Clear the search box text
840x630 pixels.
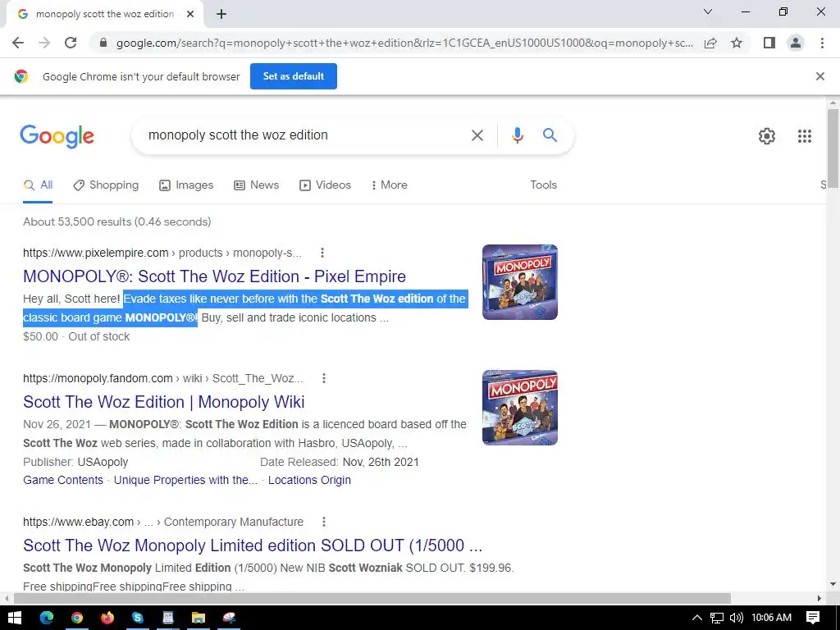click(477, 135)
